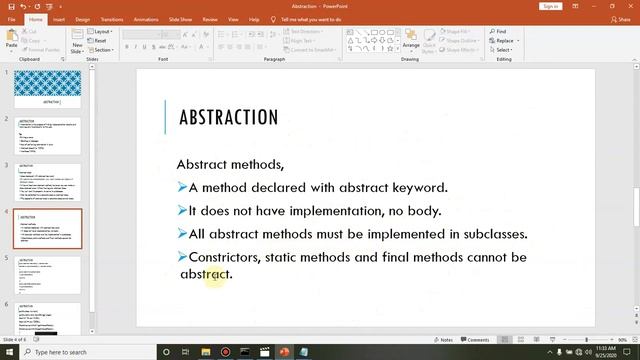The image size is (640, 360).
Task: Open the View tab
Action: coord(233,20)
